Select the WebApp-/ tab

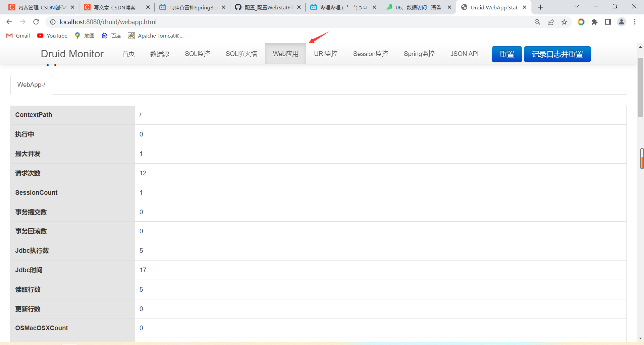click(31, 84)
